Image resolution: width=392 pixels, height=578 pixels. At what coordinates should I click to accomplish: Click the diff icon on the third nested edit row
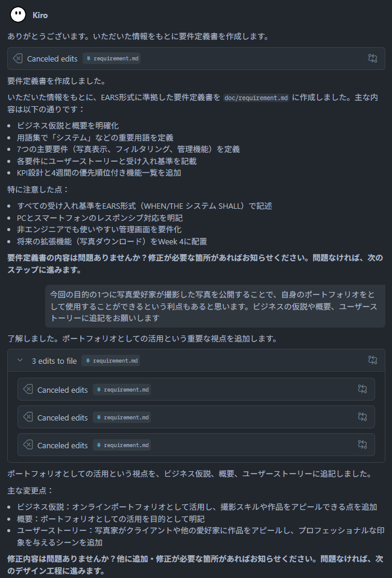click(362, 445)
